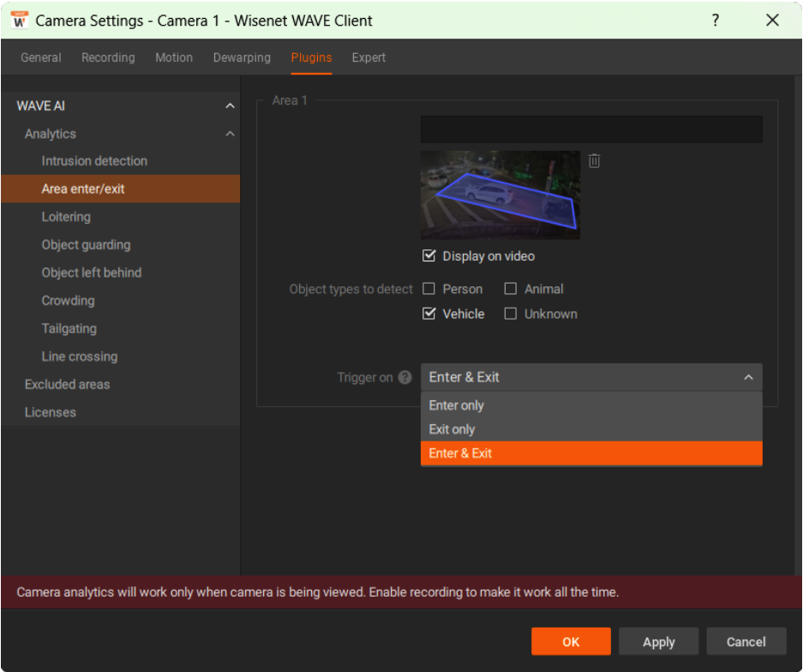Click the Area 1 video region thumbnail

[500, 195]
